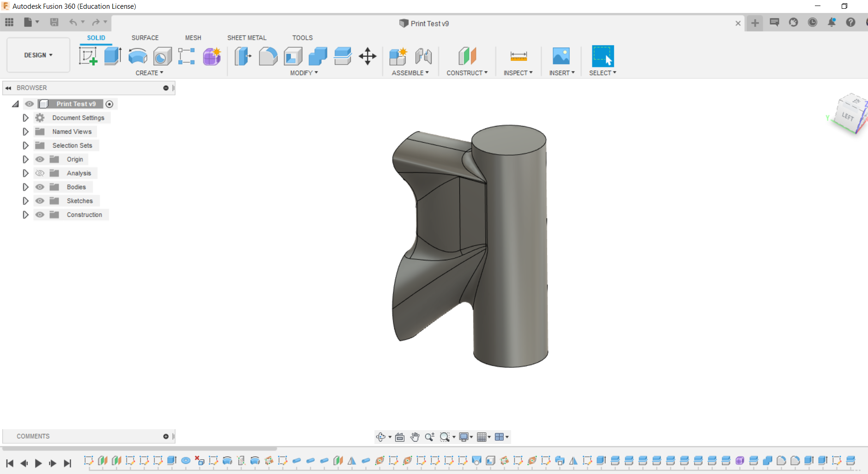Select the Create Sketch tool
Screen dimensions: 868x474
tap(88, 56)
